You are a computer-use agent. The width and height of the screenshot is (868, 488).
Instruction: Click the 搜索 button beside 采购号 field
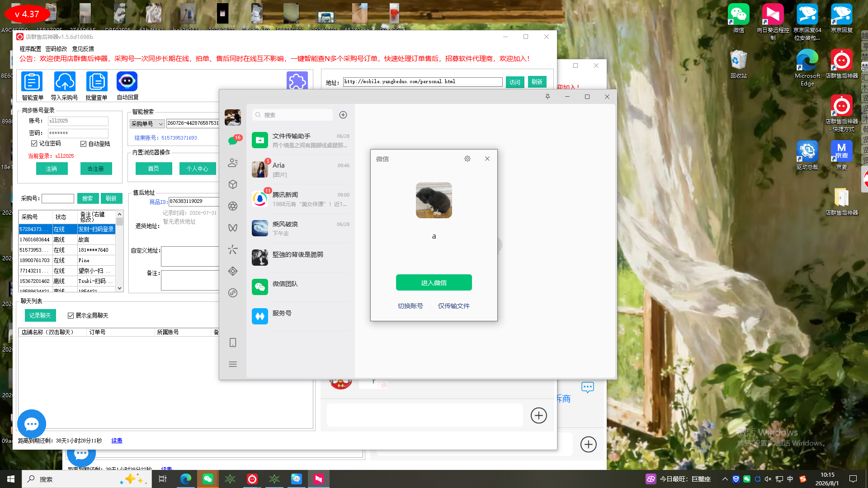88,198
